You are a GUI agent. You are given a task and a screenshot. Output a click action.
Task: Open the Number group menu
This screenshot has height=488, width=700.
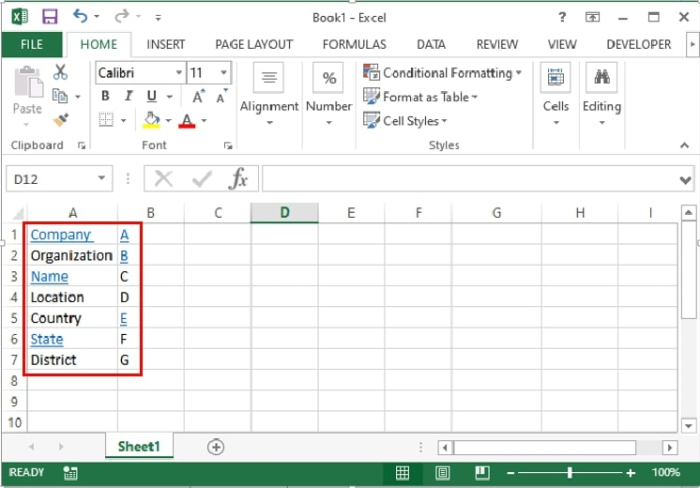[329, 95]
